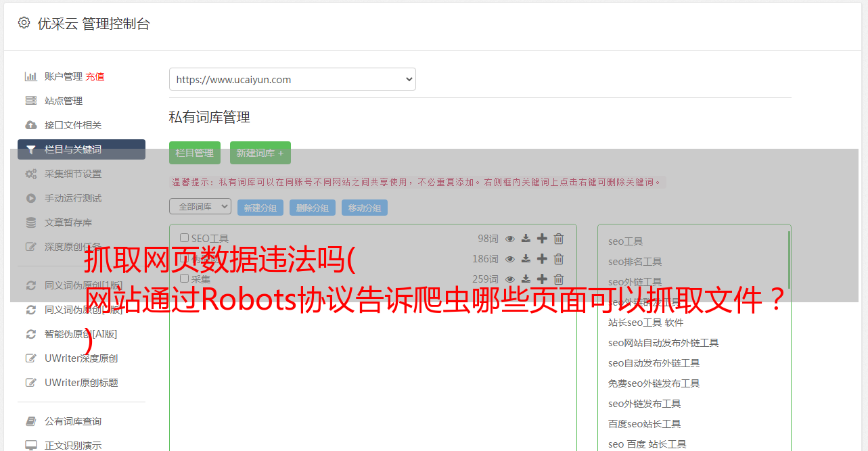The height and width of the screenshot is (451, 868).
Task: Click the eye icon in 186词 row
Action: pos(510,259)
